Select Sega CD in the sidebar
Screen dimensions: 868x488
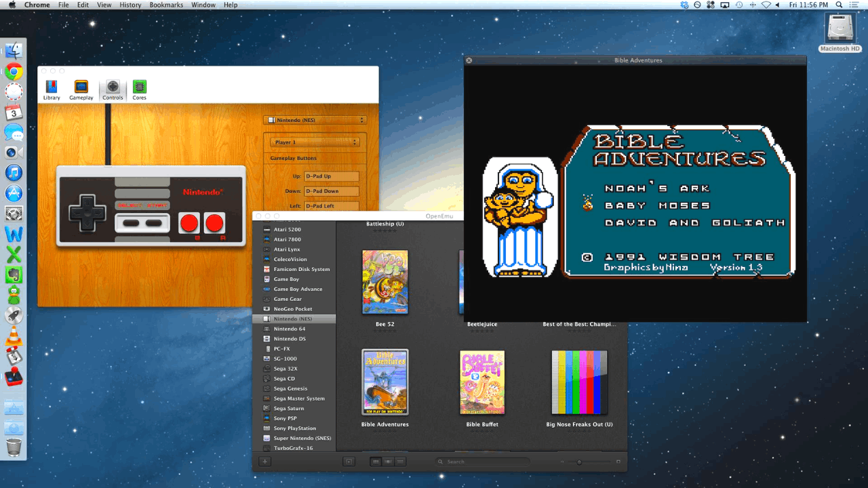click(294, 378)
